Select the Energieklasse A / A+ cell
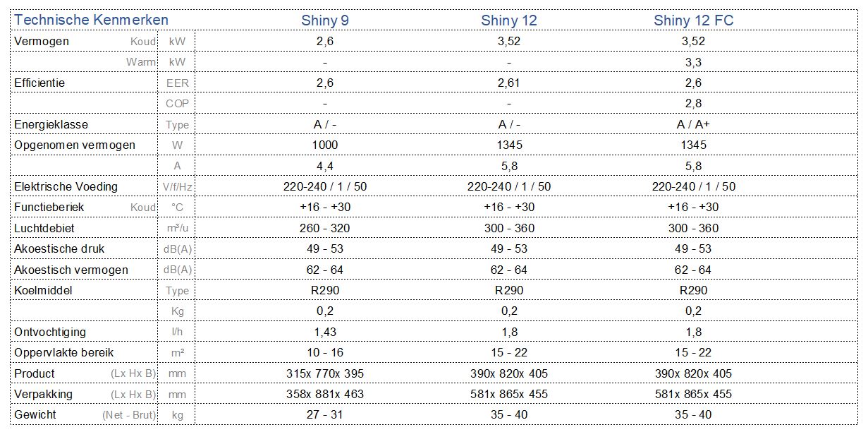The width and height of the screenshot is (868, 432). [x=693, y=124]
